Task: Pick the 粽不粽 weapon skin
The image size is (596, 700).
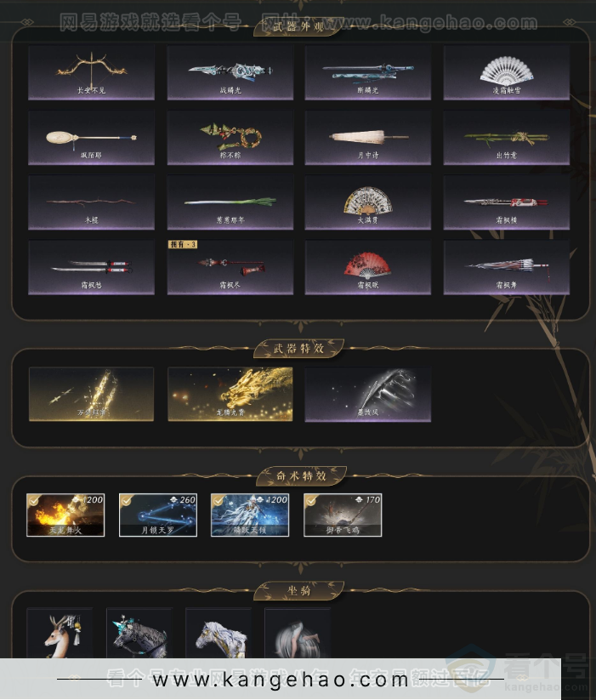Action: (230, 138)
